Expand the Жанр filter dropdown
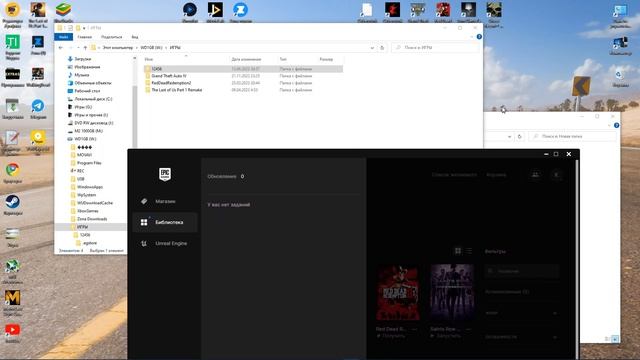 tap(521, 313)
